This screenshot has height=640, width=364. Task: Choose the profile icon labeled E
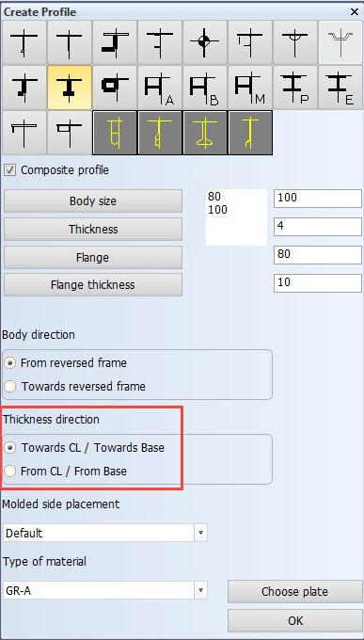[x=340, y=88]
